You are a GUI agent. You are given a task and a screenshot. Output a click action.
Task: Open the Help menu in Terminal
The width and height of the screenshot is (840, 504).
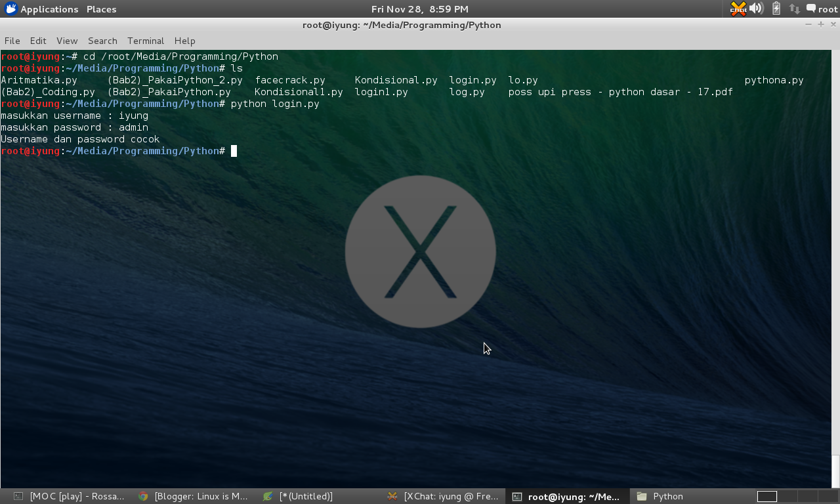tap(184, 41)
